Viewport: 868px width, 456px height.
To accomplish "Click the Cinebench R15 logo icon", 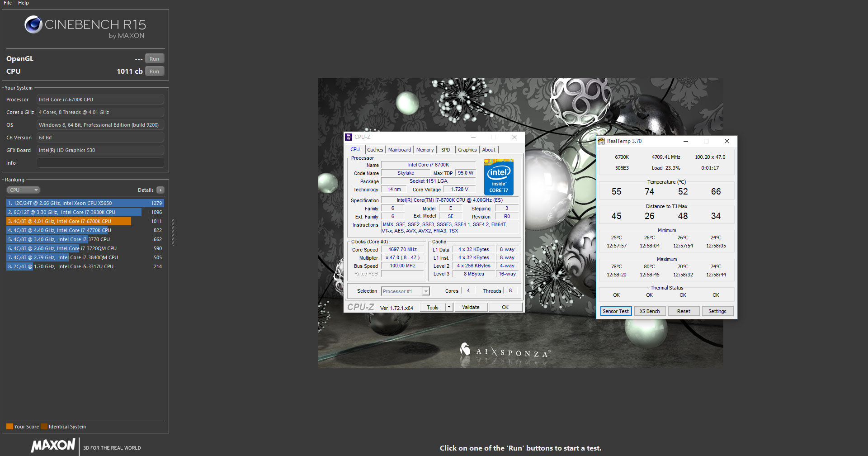I will pos(33,24).
